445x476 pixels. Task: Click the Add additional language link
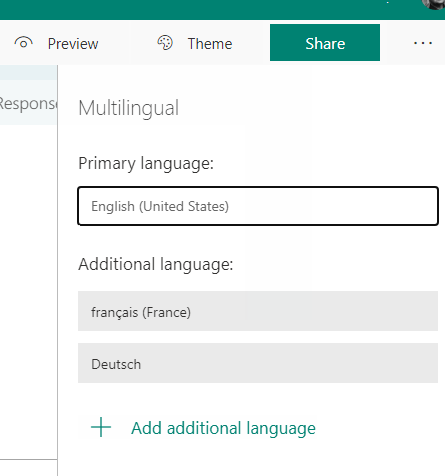click(223, 428)
